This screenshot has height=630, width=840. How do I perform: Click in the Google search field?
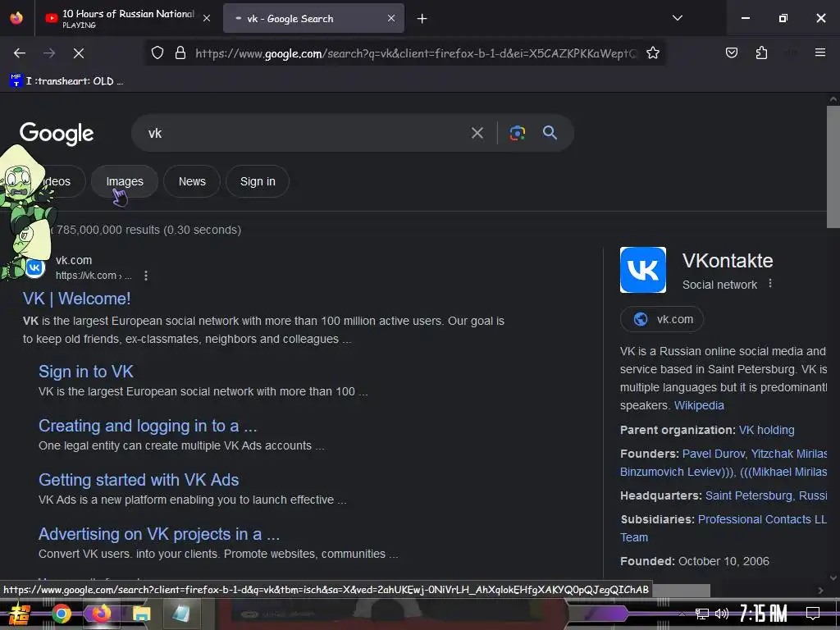pyautogui.click(x=305, y=133)
